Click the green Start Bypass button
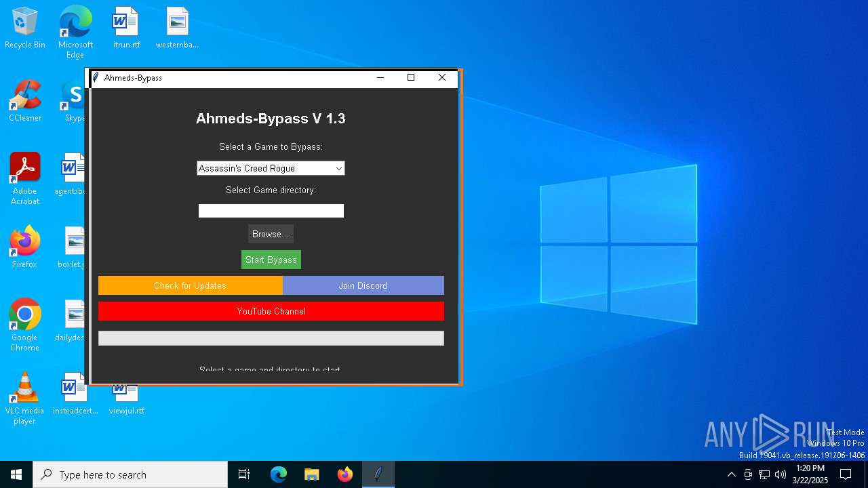This screenshot has height=488, width=868. [x=271, y=260]
